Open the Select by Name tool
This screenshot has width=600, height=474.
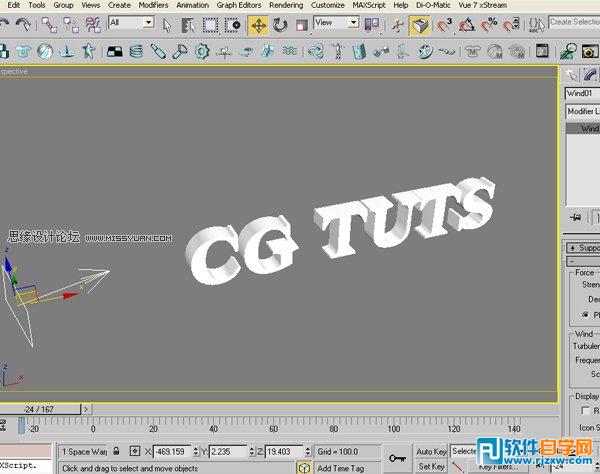tap(188, 26)
